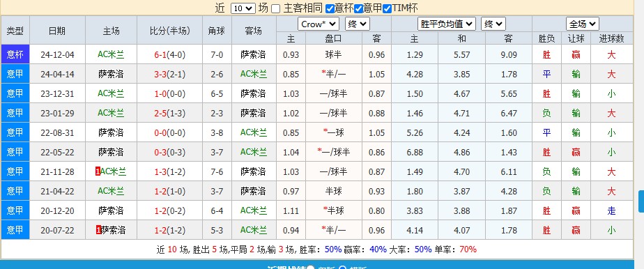This screenshot has height=269, width=644.
Task: Open the match count dropdown showing 10
Action: 243,8
